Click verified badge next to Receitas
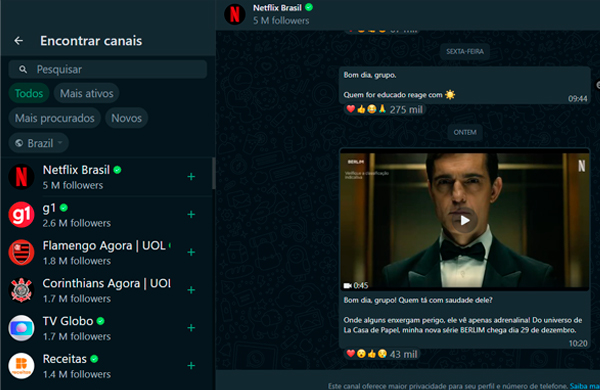The image size is (600, 390). coord(94,359)
